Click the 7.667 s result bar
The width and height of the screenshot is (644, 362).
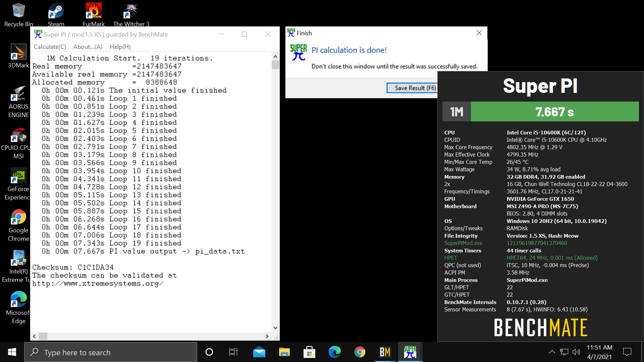[x=555, y=112]
